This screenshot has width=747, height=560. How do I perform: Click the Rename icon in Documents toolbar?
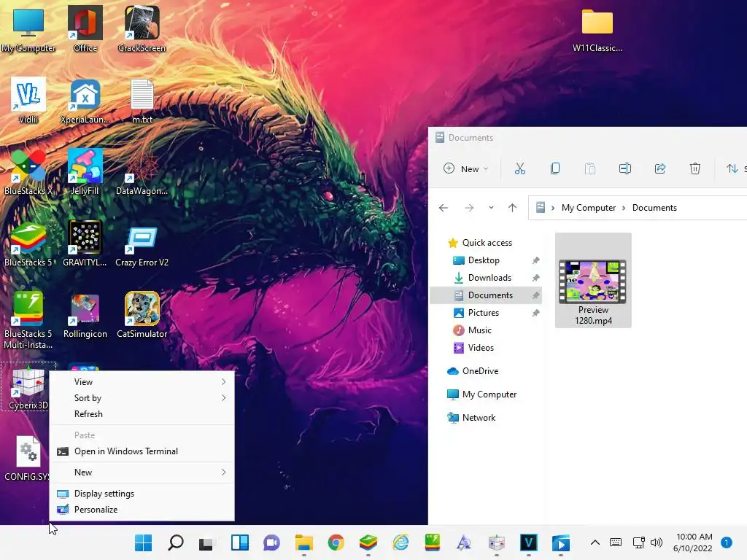click(x=625, y=168)
